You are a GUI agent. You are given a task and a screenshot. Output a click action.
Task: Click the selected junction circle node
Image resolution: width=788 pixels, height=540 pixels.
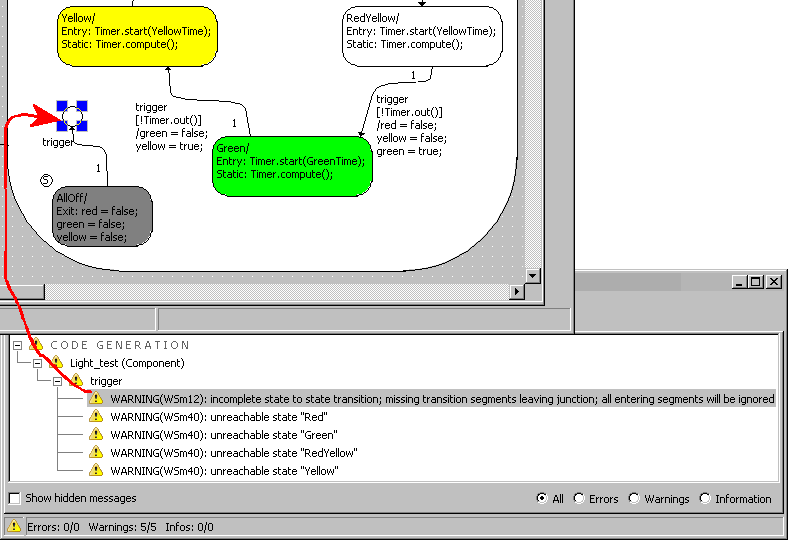point(72,116)
